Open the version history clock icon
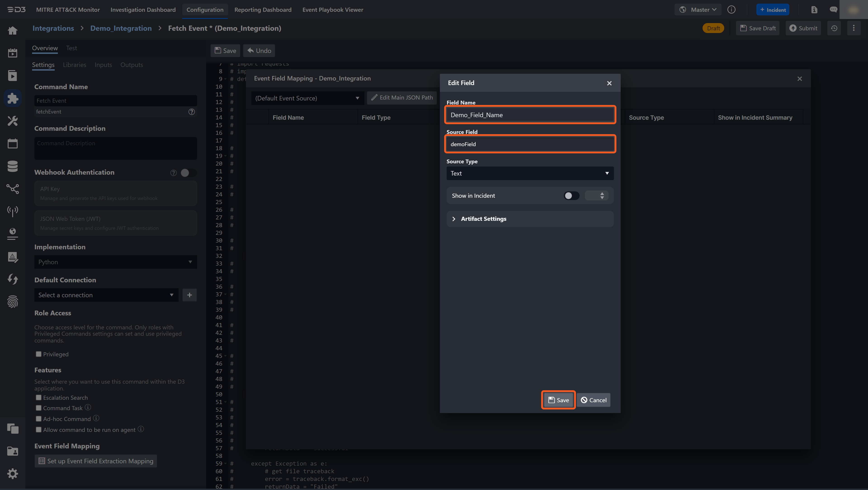 pos(834,28)
